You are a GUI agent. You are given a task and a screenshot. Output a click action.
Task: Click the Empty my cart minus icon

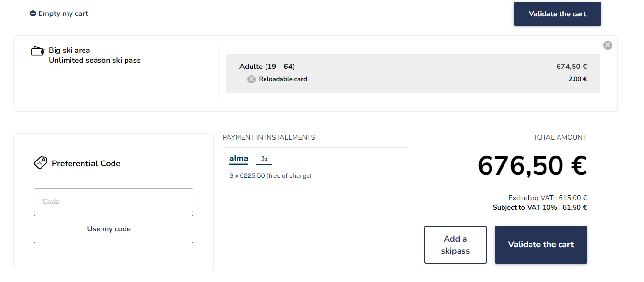(33, 13)
